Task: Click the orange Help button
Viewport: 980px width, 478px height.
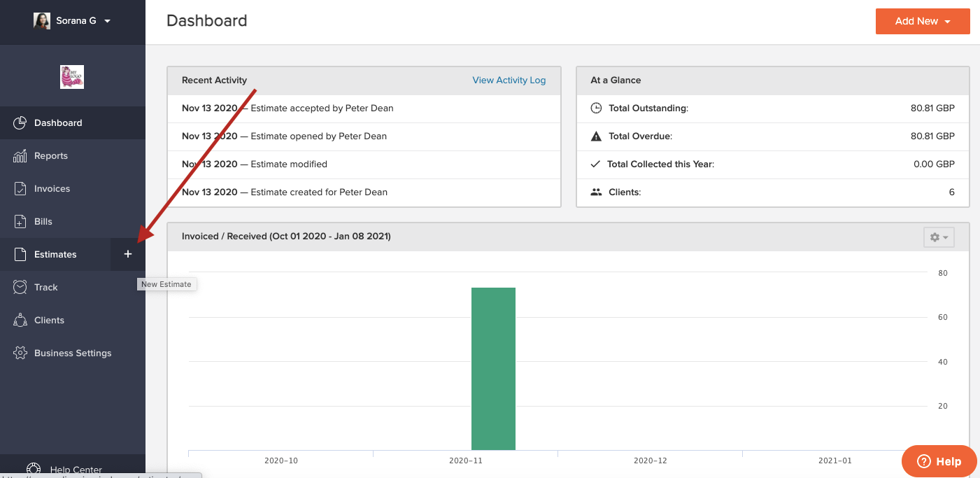Action: (x=939, y=461)
